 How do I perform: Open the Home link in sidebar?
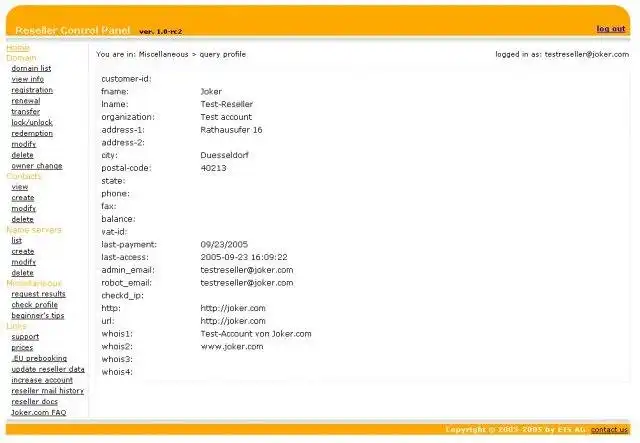18,48
